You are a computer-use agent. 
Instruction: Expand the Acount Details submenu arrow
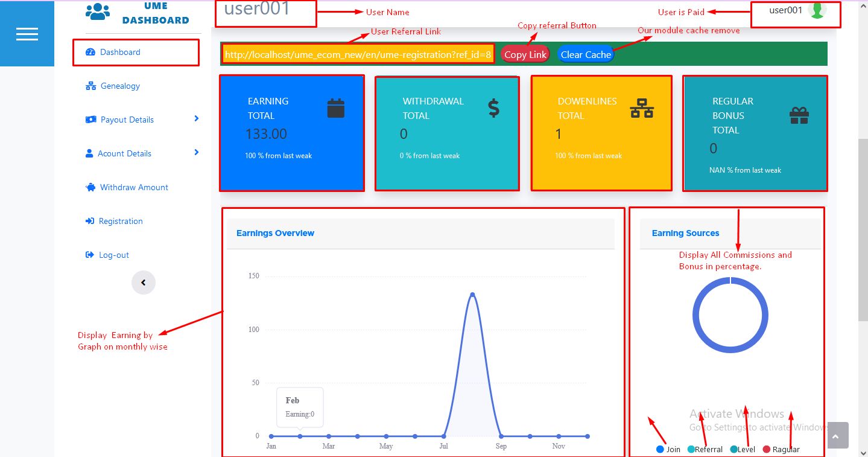196,153
